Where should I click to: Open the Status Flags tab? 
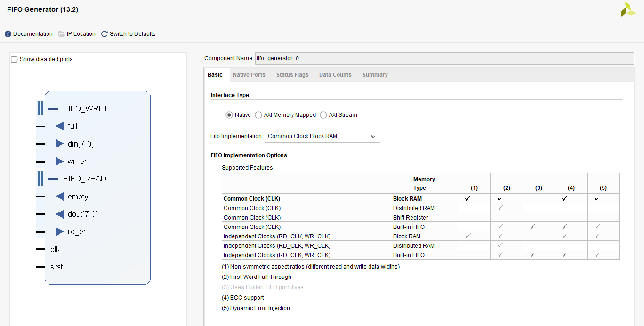(x=292, y=75)
